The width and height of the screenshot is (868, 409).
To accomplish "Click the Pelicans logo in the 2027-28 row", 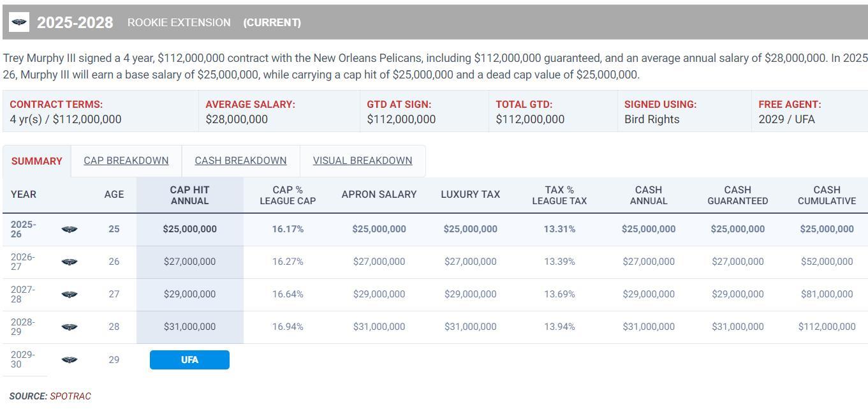I will [70, 294].
